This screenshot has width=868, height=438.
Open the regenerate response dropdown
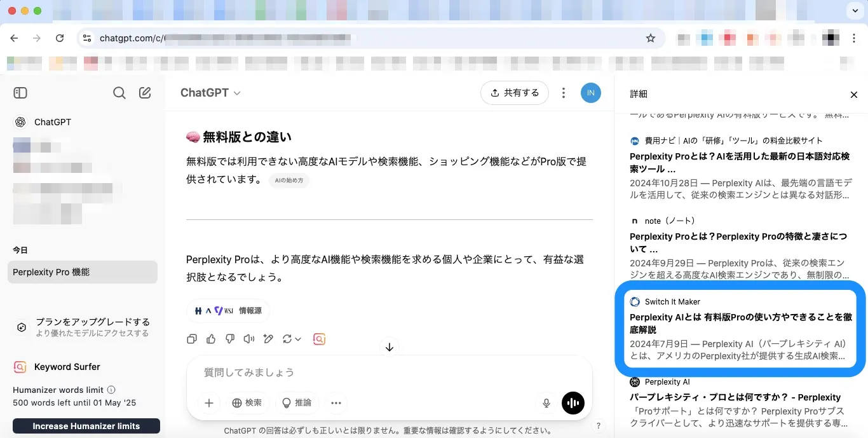pos(292,339)
